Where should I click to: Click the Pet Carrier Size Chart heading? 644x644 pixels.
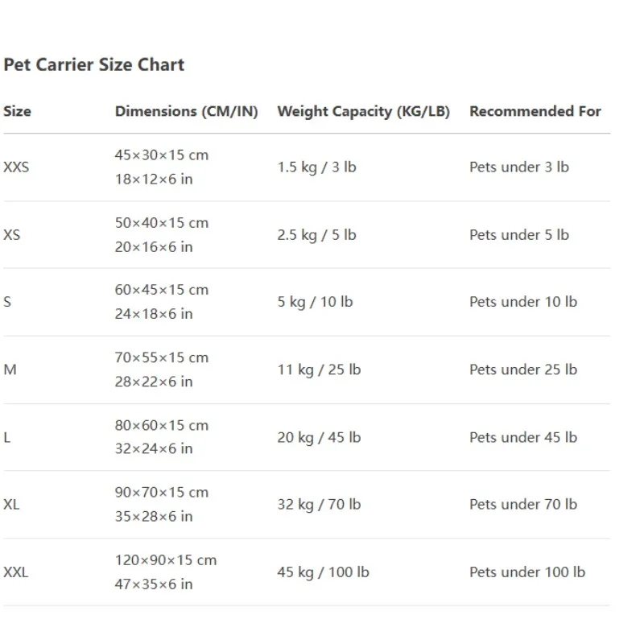[x=94, y=65]
